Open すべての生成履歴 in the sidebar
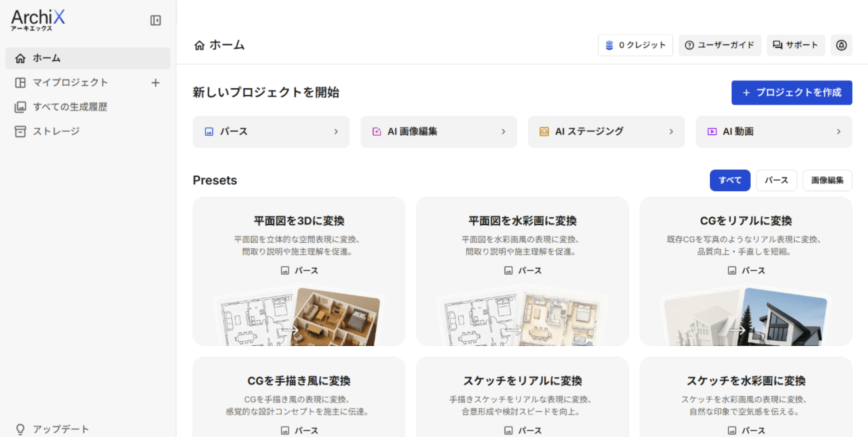This screenshot has height=437, width=868. point(88,107)
